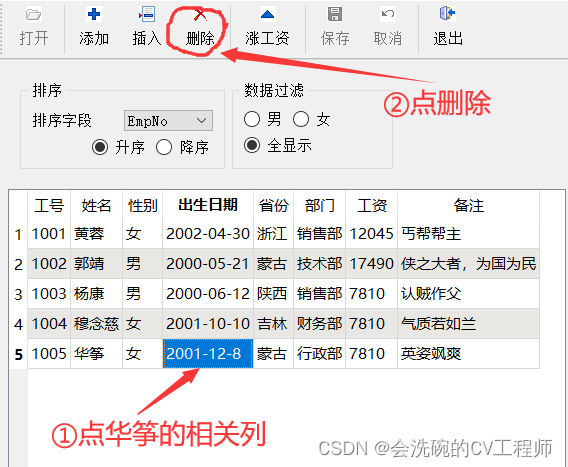Click the 取消 undo arrow icon

point(388,14)
